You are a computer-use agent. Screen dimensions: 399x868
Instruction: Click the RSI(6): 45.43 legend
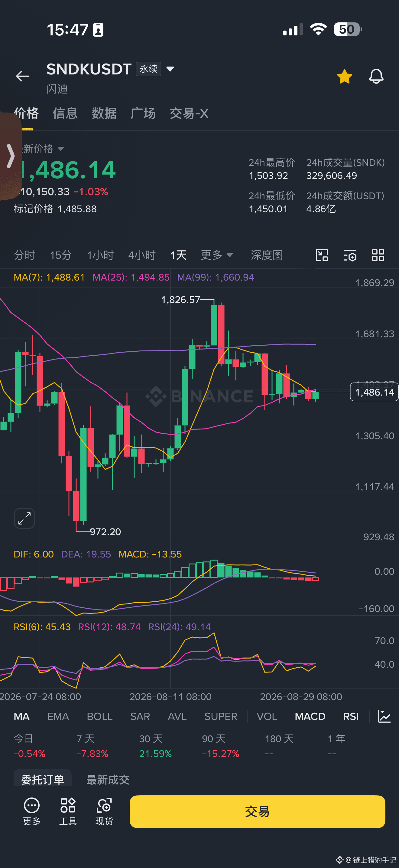tap(42, 627)
